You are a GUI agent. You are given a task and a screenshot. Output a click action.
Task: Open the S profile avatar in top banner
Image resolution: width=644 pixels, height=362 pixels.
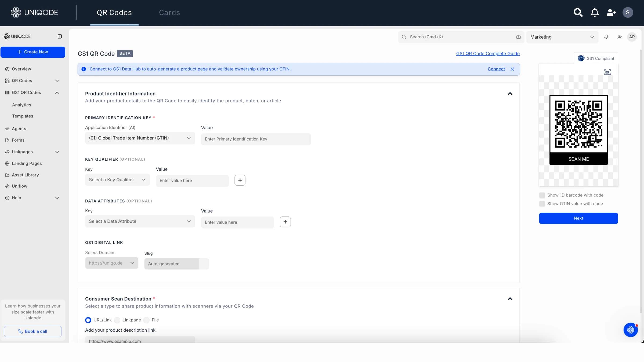pyautogui.click(x=628, y=12)
